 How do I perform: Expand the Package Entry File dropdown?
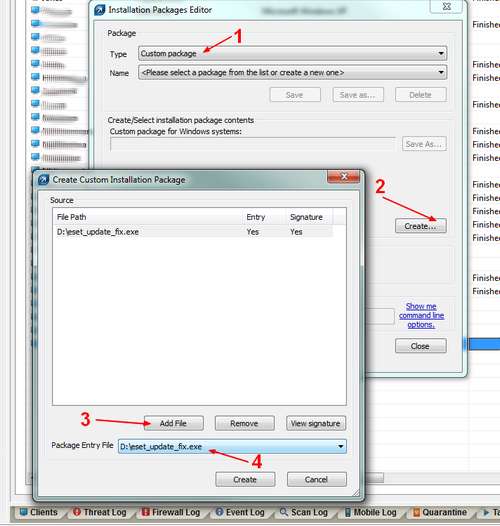tap(232, 446)
